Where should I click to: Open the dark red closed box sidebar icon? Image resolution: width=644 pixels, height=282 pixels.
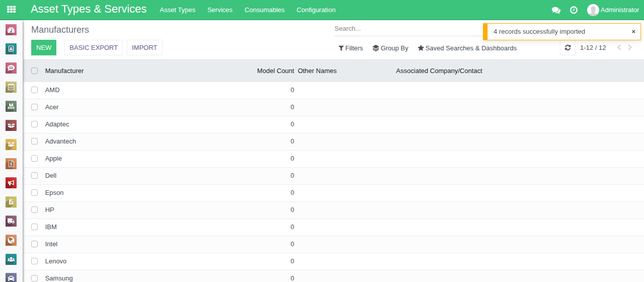(x=11, y=125)
